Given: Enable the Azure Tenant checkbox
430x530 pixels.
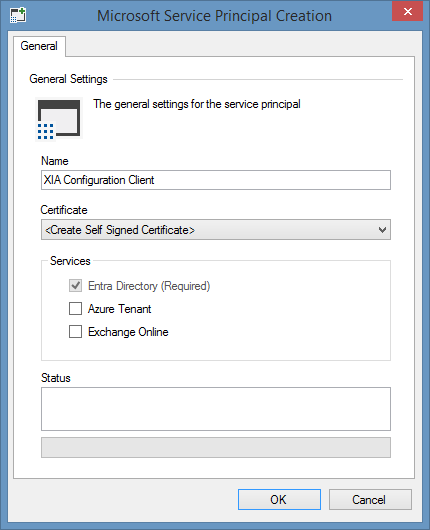Looking at the screenshot, I should tap(75, 309).
